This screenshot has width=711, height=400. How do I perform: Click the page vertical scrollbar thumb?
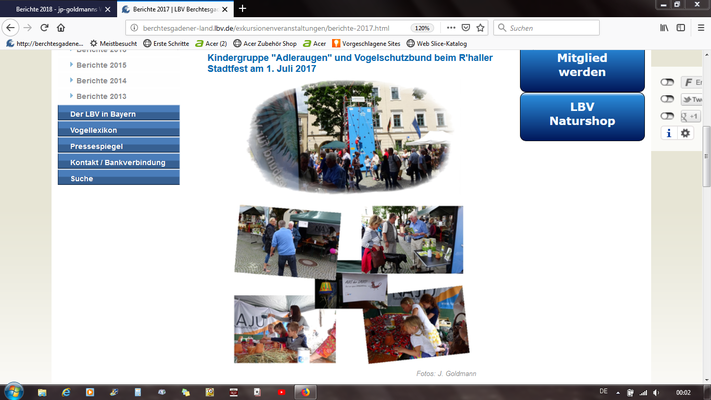click(x=706, y=156)
